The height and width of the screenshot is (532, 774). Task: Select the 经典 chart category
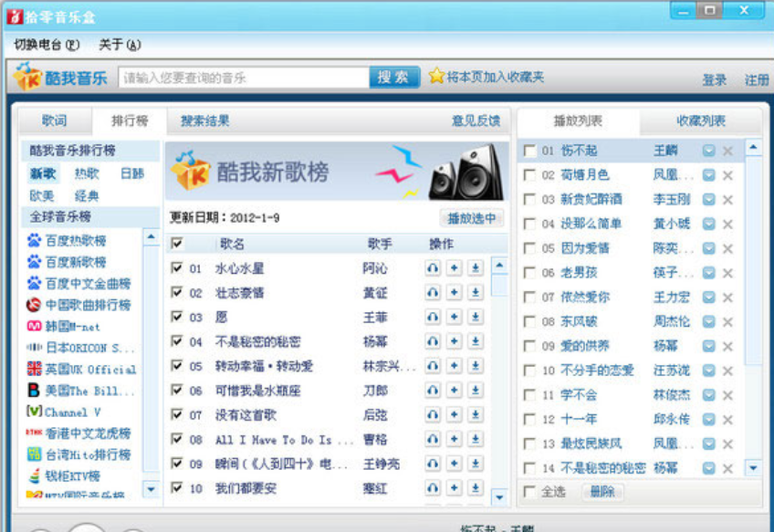(87, 196)
